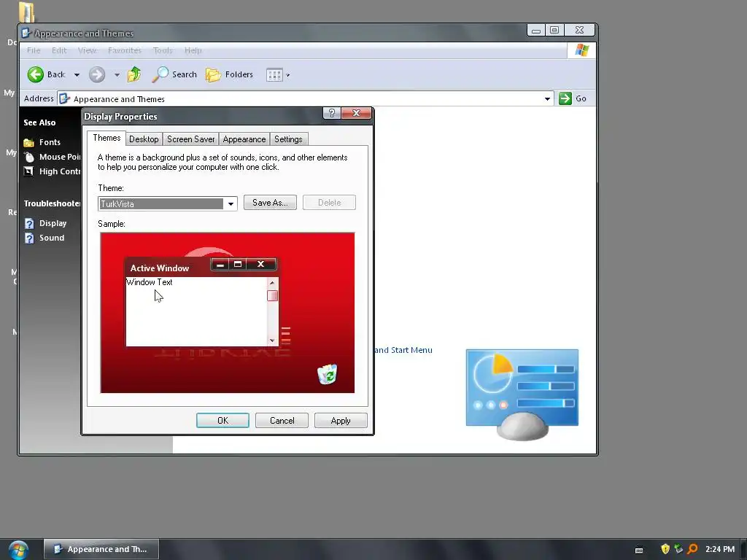Viewport: 747px width, 560px height.
Task: Click the help icon beside Sound
Action: pyautogui.click(x=29, y=238)
